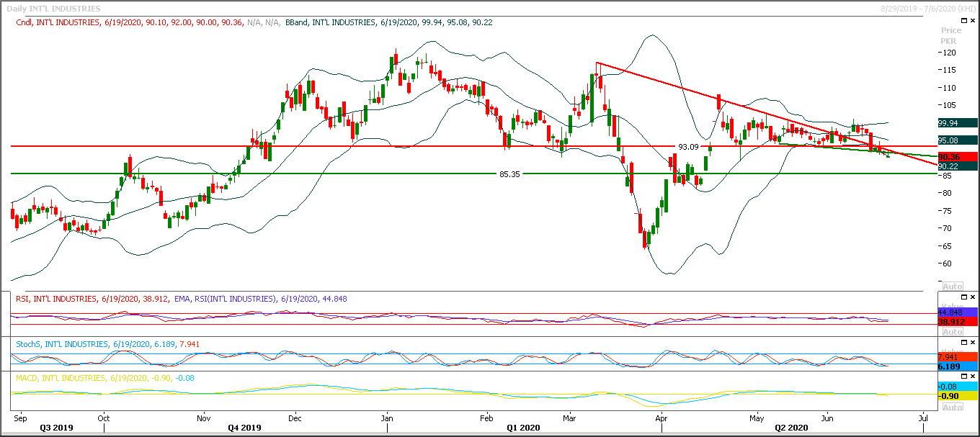Click the Mar month label

(x=571, y=417)
